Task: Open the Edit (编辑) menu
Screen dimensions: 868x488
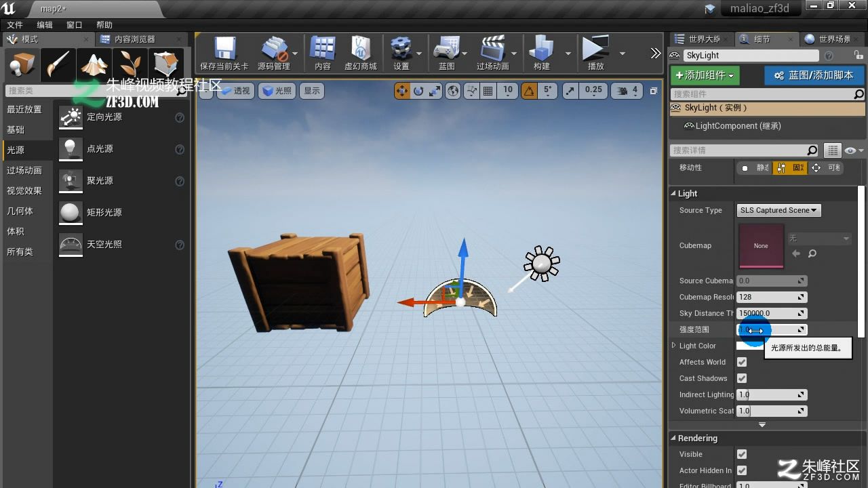Action: click(45, 25)
